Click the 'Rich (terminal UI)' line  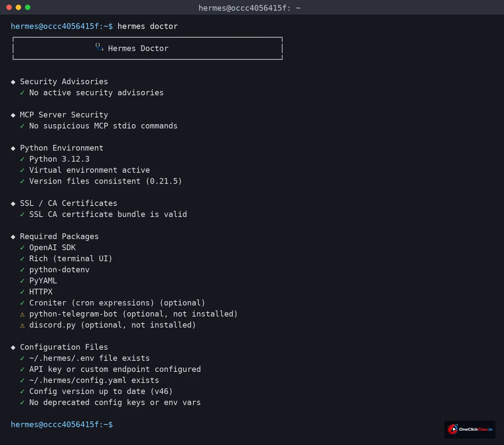coord(71,259)
